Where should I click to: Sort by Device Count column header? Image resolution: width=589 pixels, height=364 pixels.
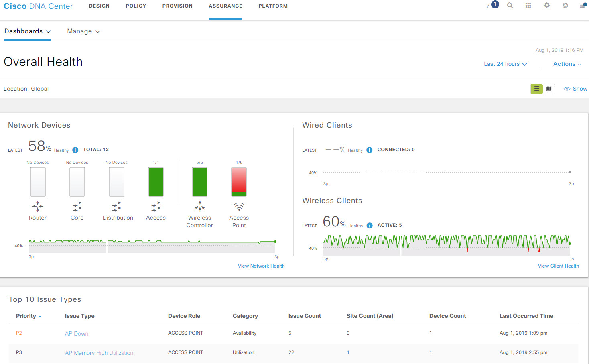[x=448, y=316]
